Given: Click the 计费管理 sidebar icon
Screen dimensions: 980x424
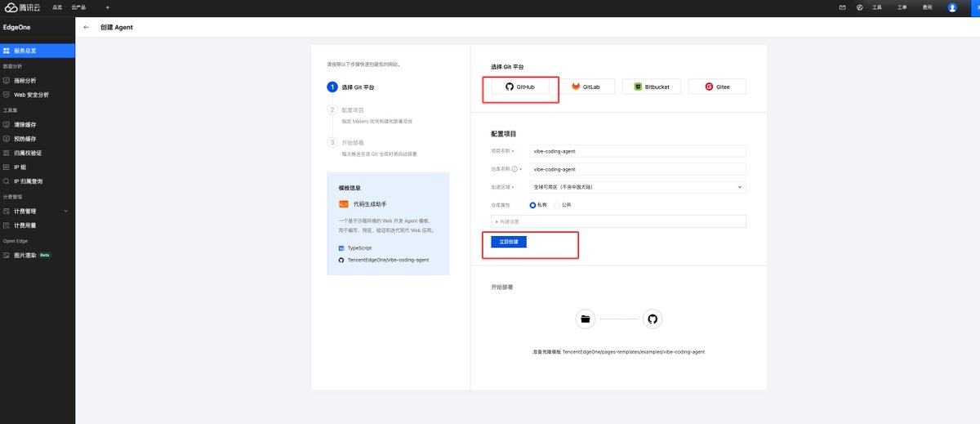Looking at the screenshot, I should click(7, 211).
